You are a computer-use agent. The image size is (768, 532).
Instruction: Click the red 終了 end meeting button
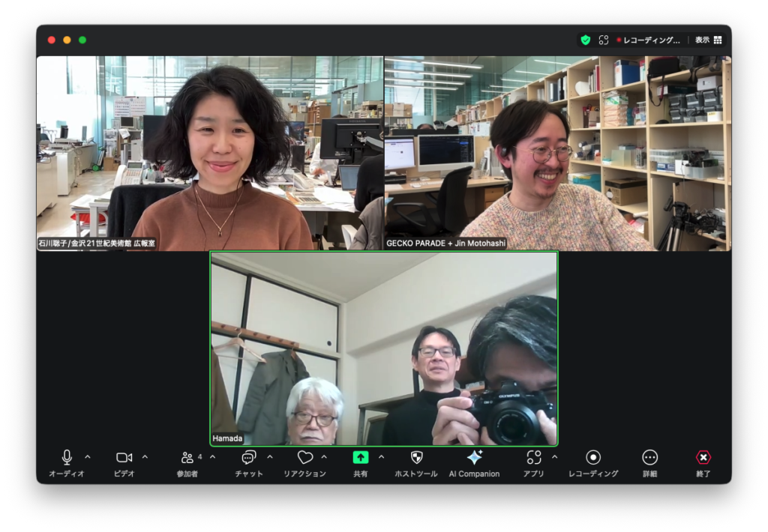[703, 458]
